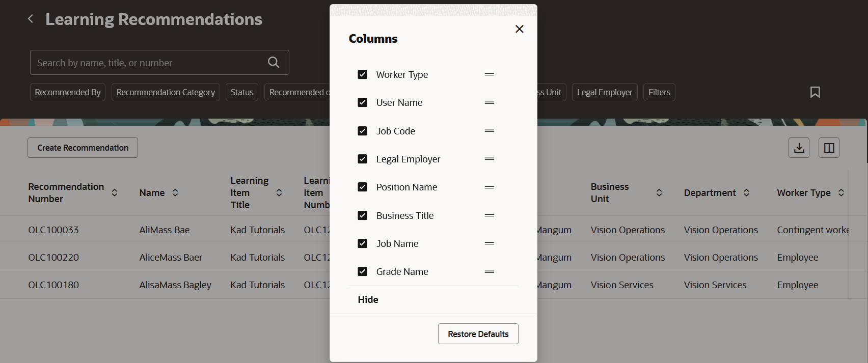Click the back arrow beside Learning Recommendations
Image resolution: width=868 pixels, height=363 pixels.
click(x=31, y=19)
